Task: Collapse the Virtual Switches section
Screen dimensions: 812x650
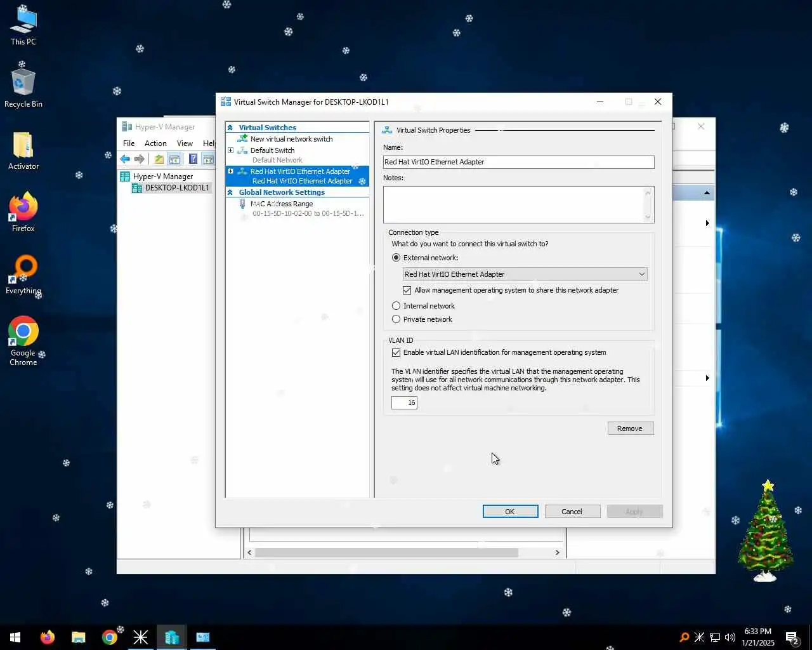Action: pos(230,128)
